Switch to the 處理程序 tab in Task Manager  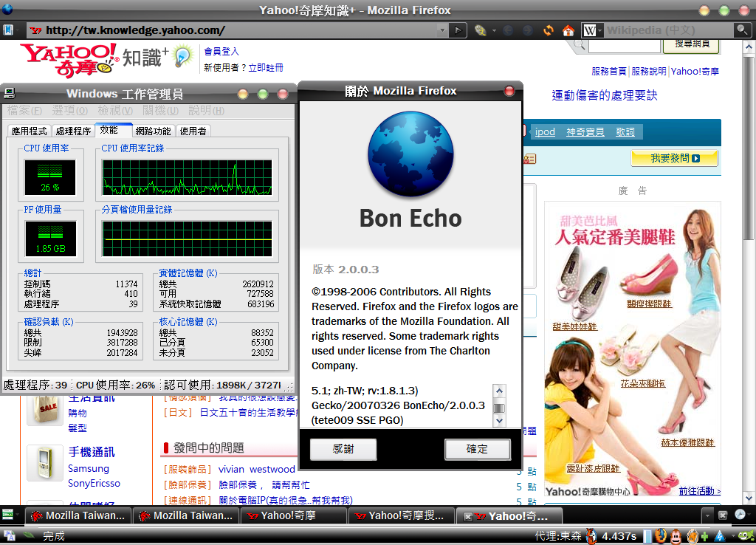pyautogui.click(x=73, y=131)
